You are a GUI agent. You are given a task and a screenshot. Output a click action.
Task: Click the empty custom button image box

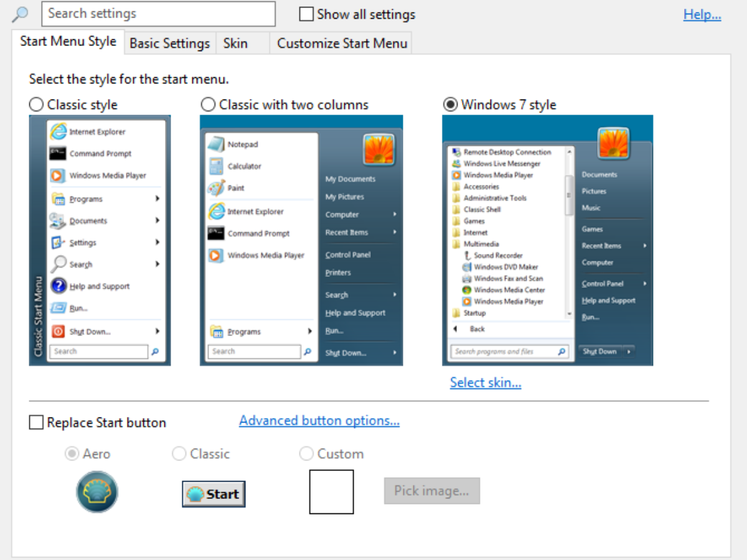[x=331, y=492]
